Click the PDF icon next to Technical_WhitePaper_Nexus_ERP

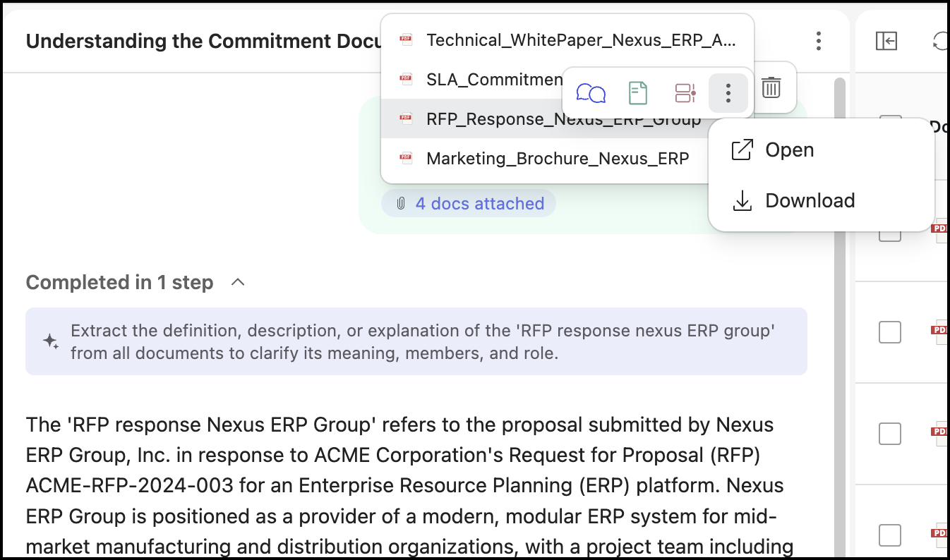coord(406,40)
